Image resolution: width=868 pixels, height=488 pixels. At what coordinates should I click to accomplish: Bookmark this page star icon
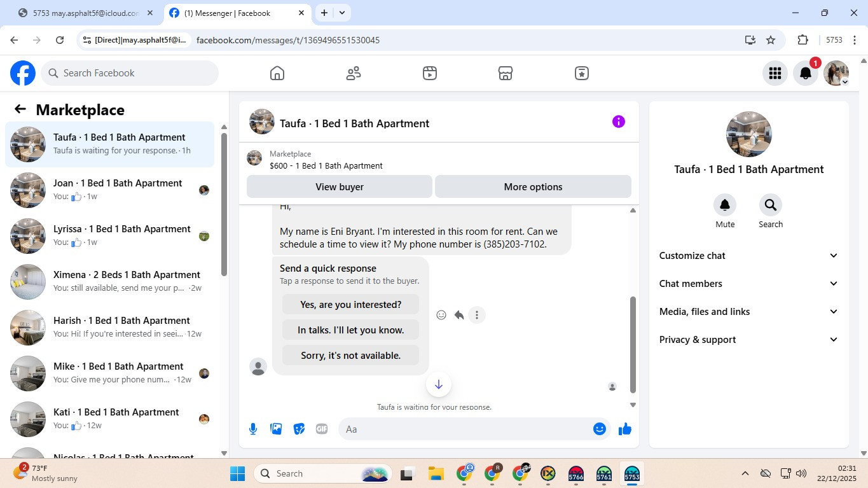pyautogui.click(x=771, y=40)
